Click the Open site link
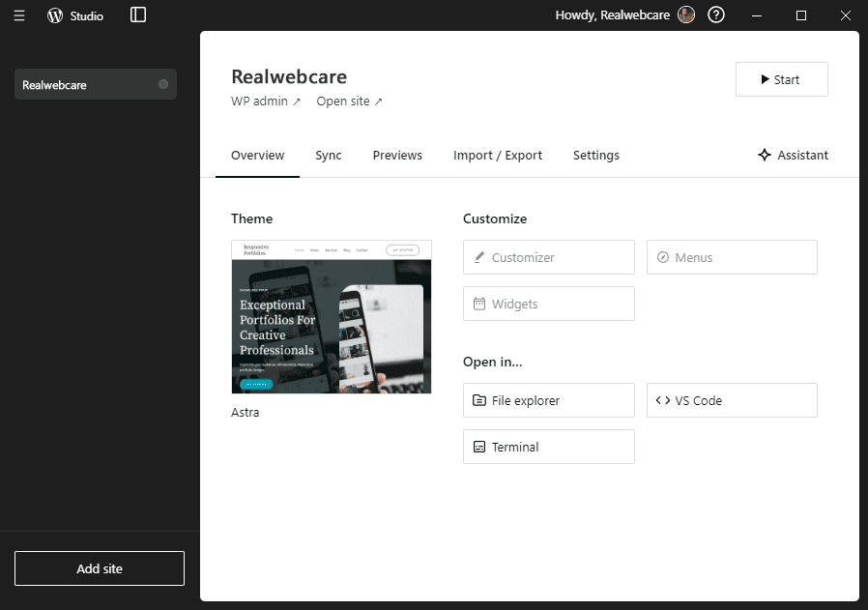 349,102
